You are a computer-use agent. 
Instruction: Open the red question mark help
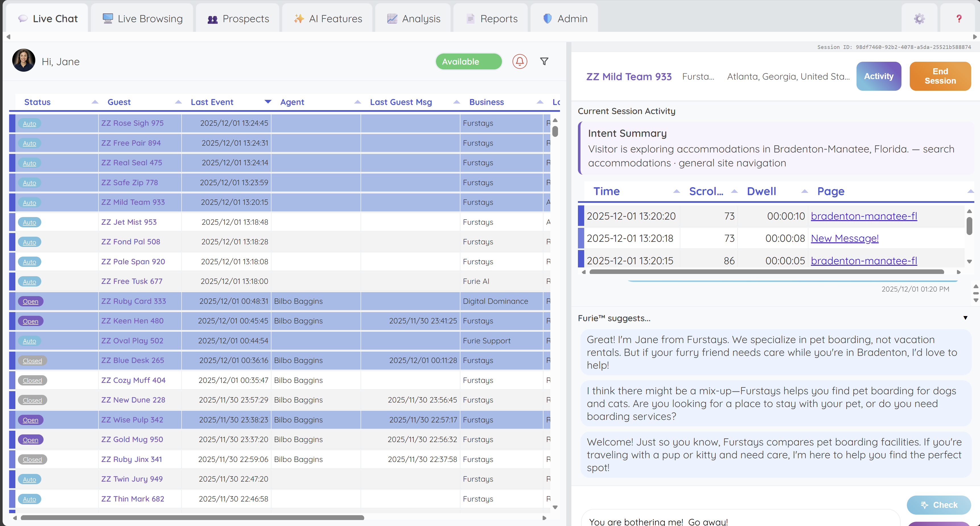click(959, 19)
